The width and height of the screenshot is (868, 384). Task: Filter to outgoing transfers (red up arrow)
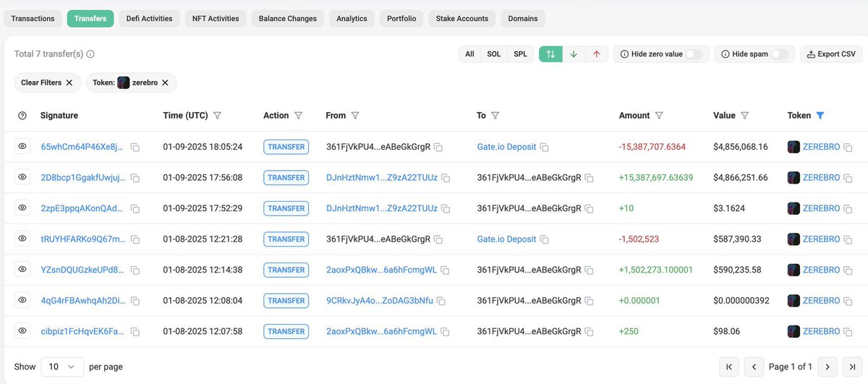pyautogui.click(x=596, y=54)
